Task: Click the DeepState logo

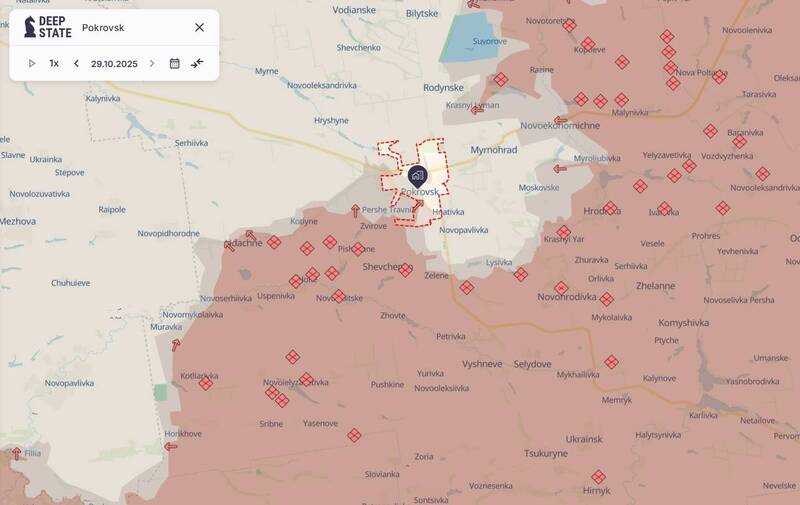Action: (48, 27)
